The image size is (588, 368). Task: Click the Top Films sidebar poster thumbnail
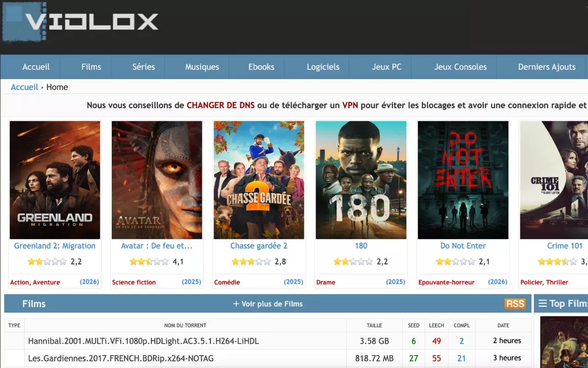(x=564, y=342)
